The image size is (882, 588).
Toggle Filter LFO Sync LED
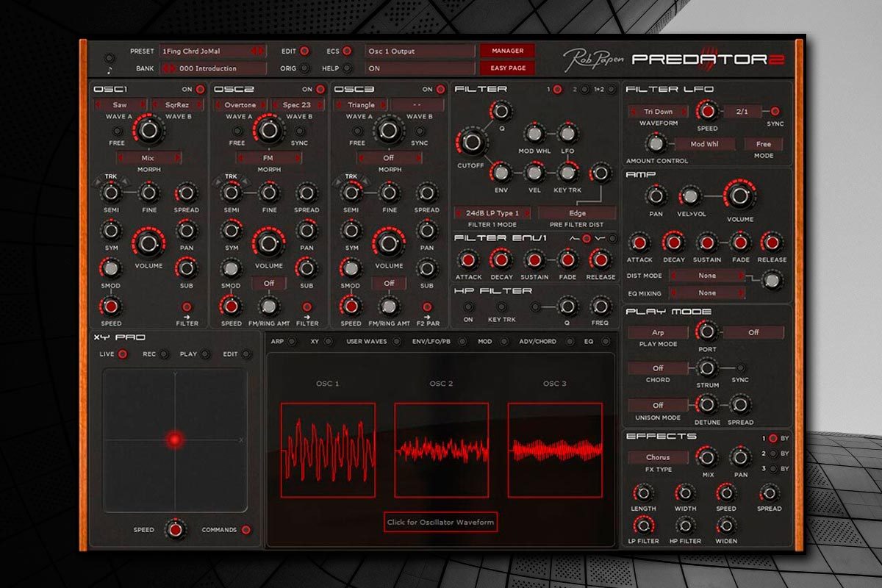(x=775, y=112)
